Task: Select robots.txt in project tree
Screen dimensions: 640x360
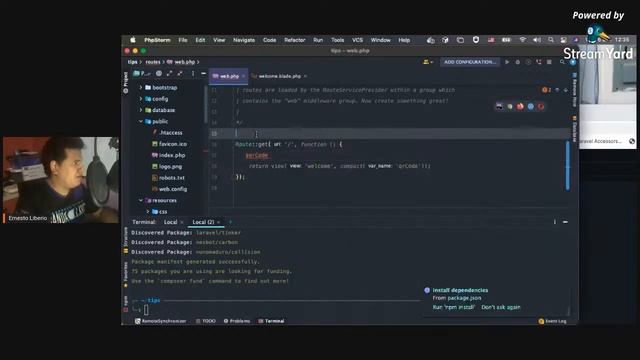Action: pos(168,178)
